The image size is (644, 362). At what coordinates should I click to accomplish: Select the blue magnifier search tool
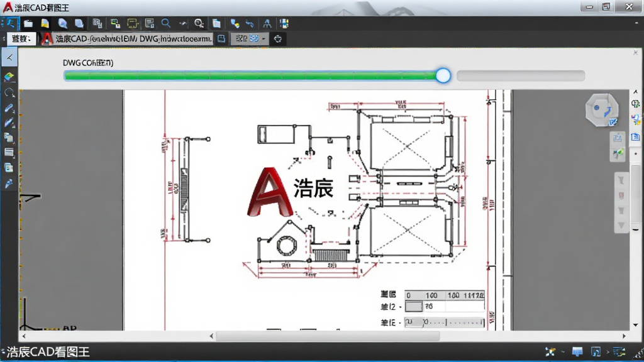[166, 23]
